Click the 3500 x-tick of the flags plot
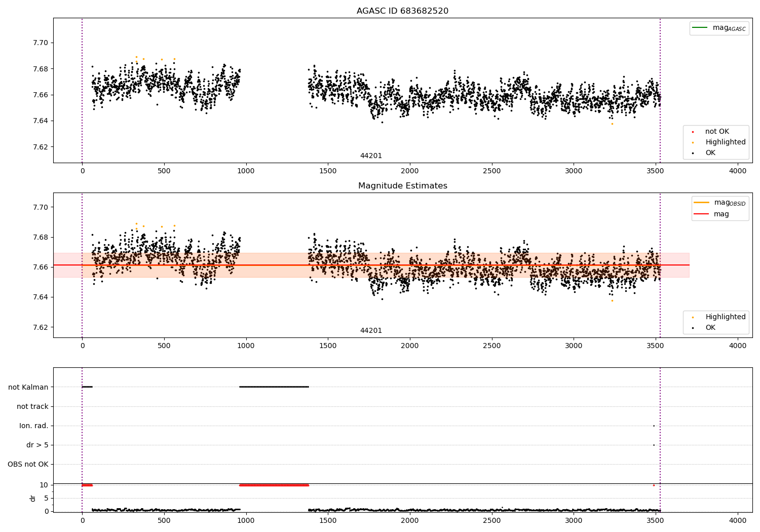Viewport: 760px width, 532px height. point(655,520)
